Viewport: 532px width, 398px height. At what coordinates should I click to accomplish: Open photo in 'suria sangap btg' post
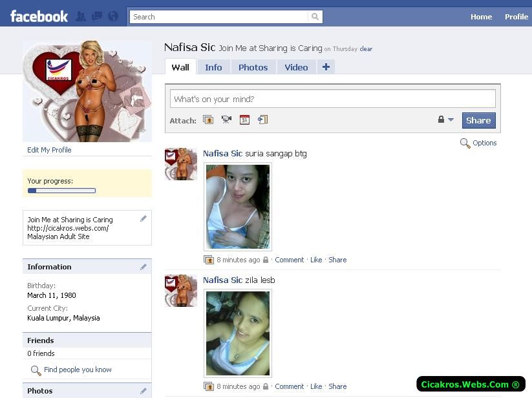click(238, 207)
